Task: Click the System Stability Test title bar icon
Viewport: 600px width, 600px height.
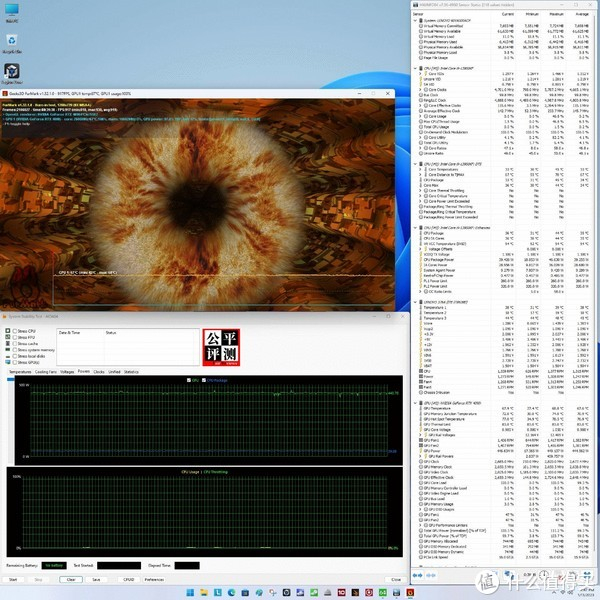Action: click(5, 318)
